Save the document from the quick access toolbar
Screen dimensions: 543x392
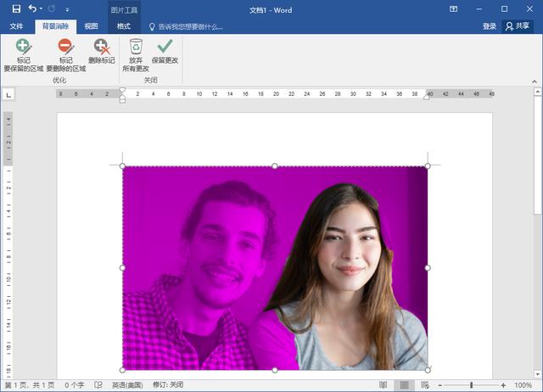click(16, 8)
